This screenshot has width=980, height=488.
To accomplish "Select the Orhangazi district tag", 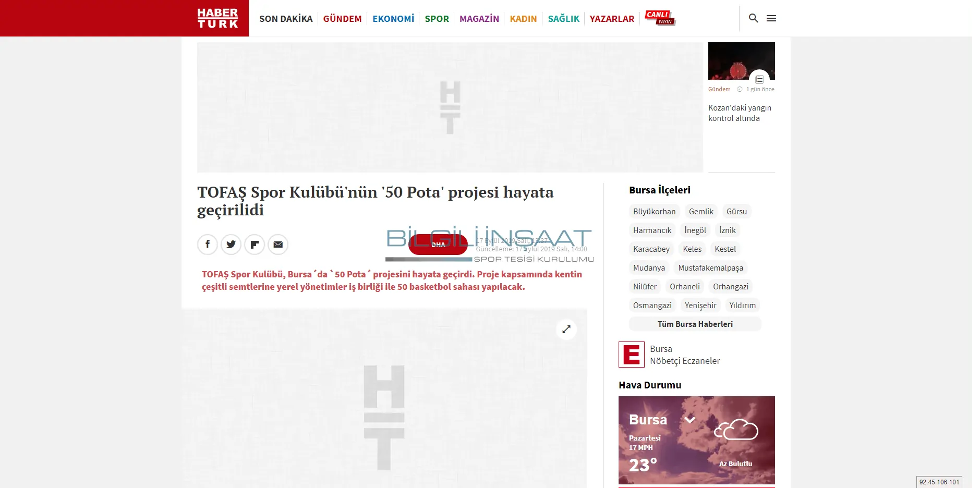I will [x=731, y=287].
